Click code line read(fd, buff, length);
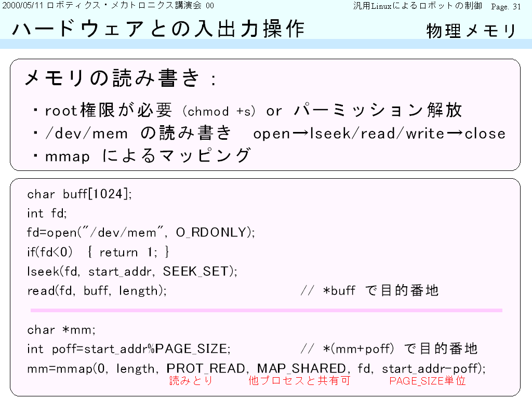This screenshot has width=532, height=399. 97,290
